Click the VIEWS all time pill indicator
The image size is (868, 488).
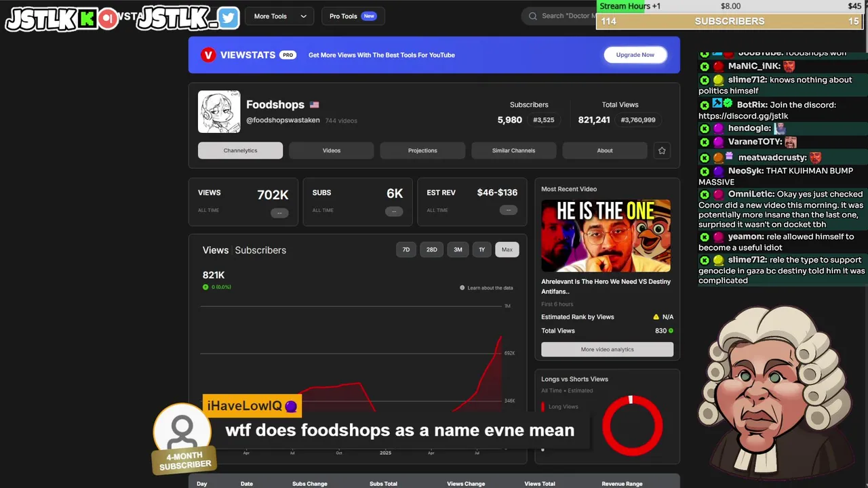[x=279, y=212]
